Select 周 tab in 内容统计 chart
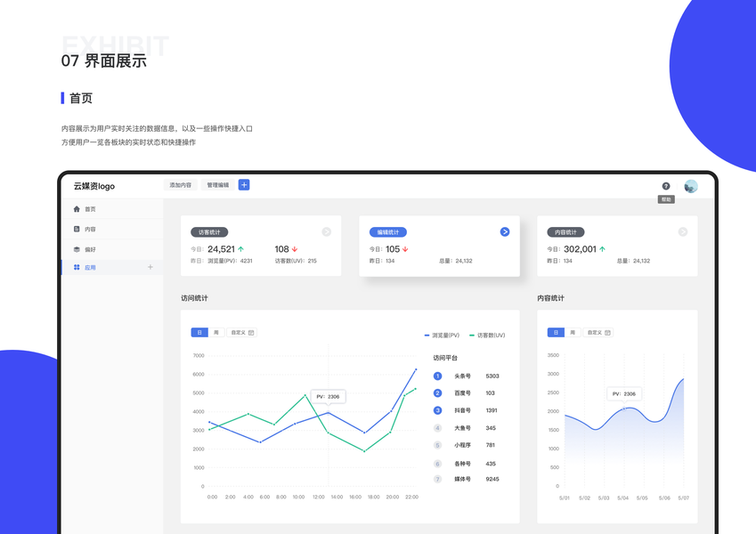The height and width of the screenshot is (534, 756). click(573, 333)
